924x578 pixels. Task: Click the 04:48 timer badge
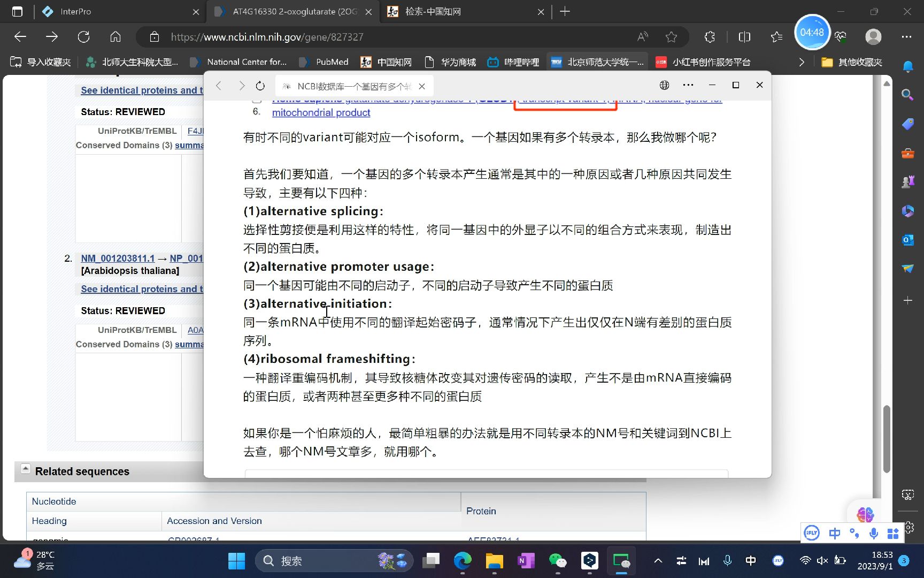[812, 32]
